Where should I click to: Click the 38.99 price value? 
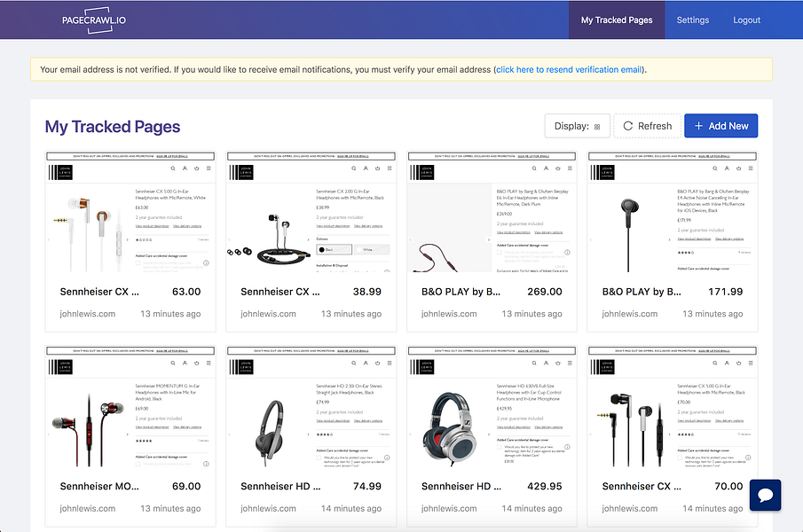(x=367, y=292)
